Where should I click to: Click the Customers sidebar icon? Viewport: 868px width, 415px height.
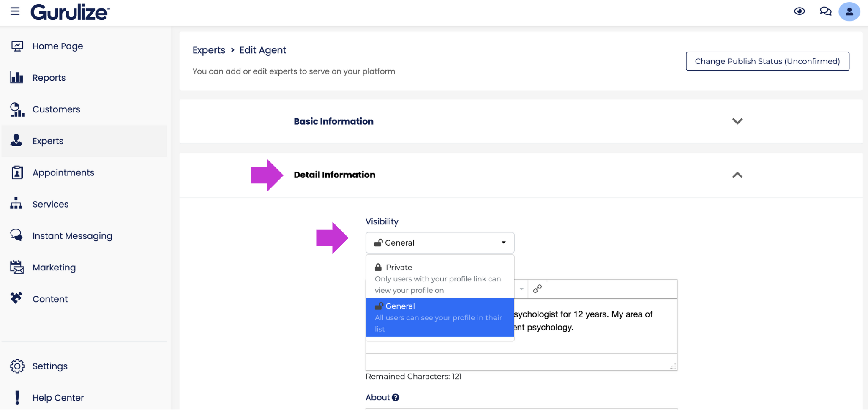click(x=17, y=109)
